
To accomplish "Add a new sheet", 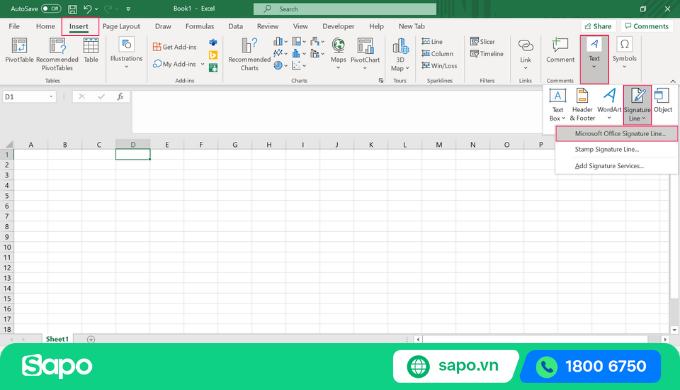I will coord(91,339).
